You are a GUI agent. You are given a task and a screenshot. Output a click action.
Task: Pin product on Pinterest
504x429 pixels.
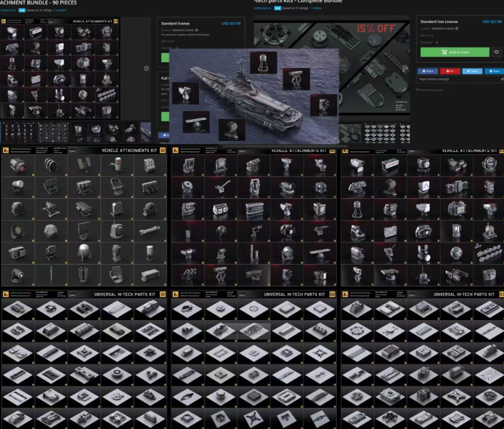coord(450,71)
